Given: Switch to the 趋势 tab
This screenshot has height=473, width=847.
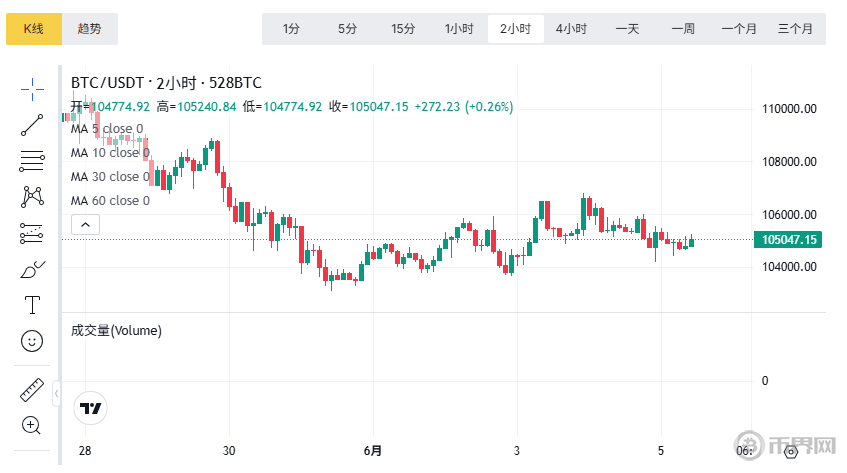Looking at the screenshot, I should tap(90, 29).
